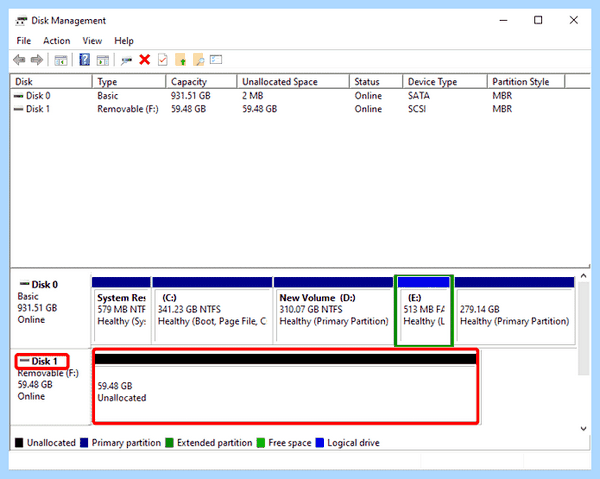The width and height of the screenshot is (600, 479).
Task: Click 'SATA' device type cell
Action: click(x=419, y=96)
